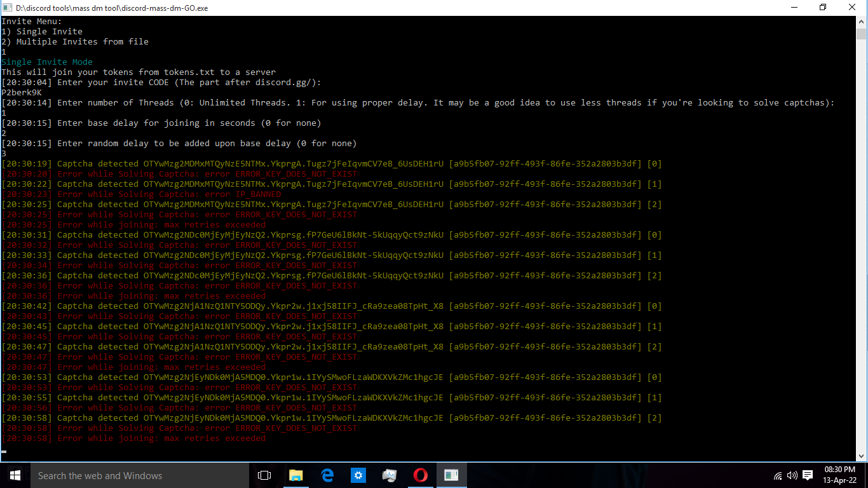Screen dimensions: 868x488
Task: Launch the system monitor app from the taskbar
Action: pyautogui.click(x=389, y=475)
